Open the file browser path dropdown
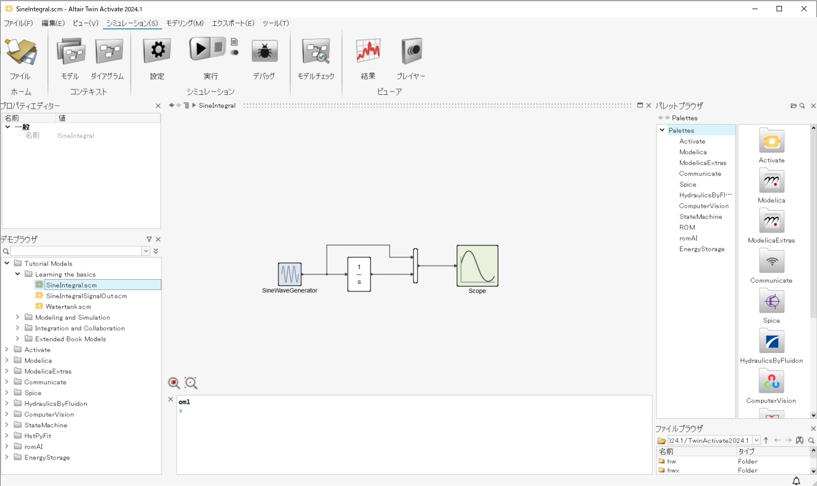 click(x=757, y=440)
